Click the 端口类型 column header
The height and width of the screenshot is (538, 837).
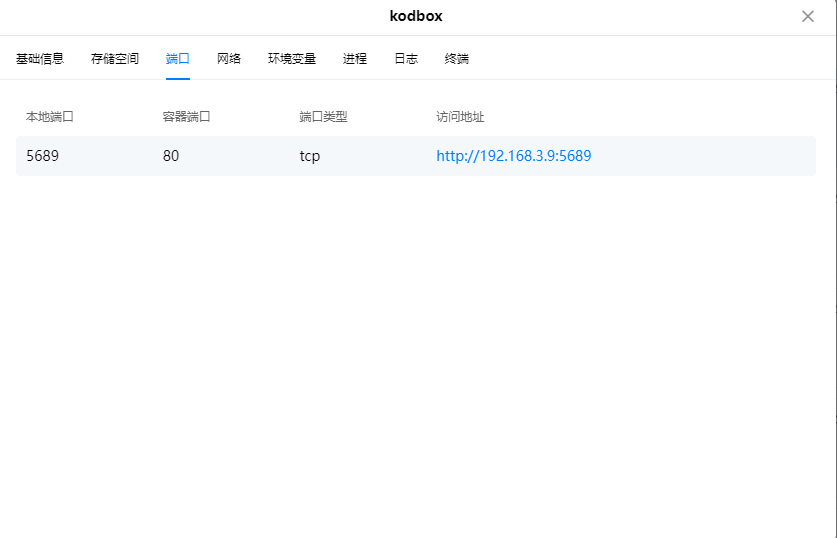[323, 117]
